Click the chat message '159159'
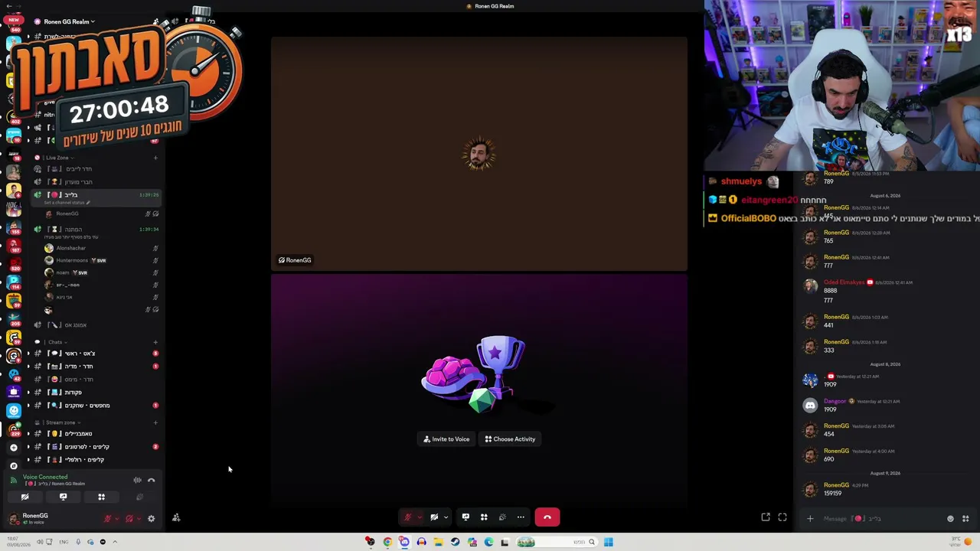The width and height of the screenshot is (980, 551). click(833, 494)
